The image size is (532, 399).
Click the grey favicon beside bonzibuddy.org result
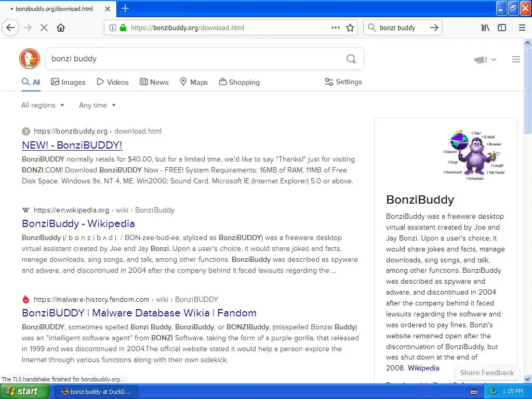[26, 131]
